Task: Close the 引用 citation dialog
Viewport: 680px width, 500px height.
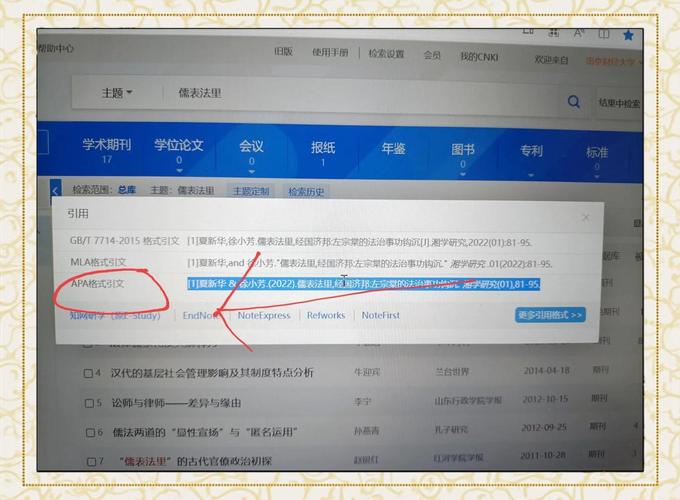Action: point(585,217)
